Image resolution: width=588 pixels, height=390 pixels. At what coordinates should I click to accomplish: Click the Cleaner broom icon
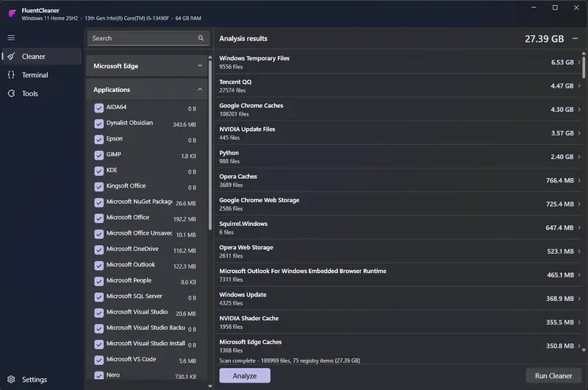[11, 57]
